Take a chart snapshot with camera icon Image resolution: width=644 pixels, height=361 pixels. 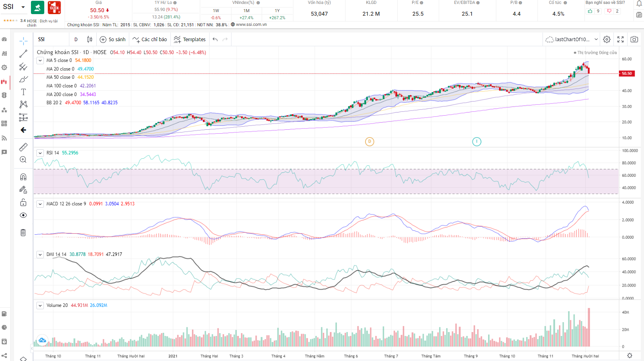(x=634, y=39)
